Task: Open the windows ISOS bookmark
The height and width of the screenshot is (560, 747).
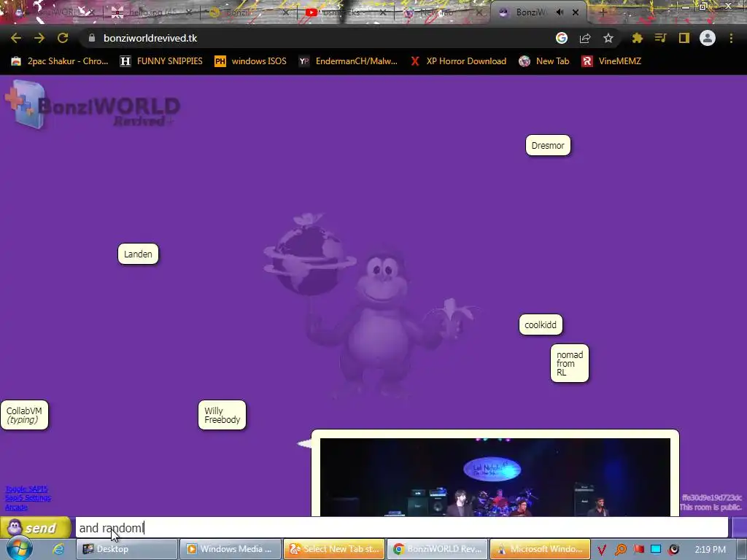Action: [251, 61]
